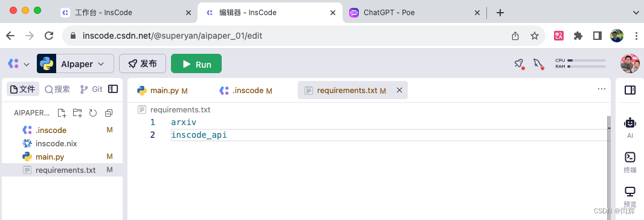Image resolution: width=644 pixels, height=220 pixels.
Task: Switch to the .inscode editor tab
Action: 246,91
